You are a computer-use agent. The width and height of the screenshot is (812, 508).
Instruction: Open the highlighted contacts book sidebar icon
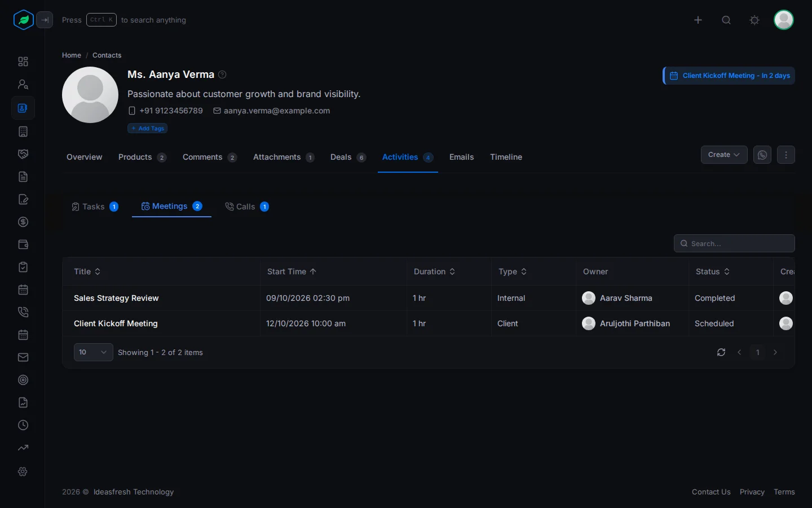tap(23, 108)
